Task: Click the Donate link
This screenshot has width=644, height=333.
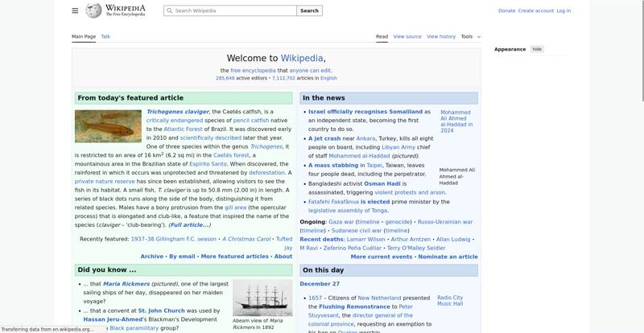Action: click(506, 11)
